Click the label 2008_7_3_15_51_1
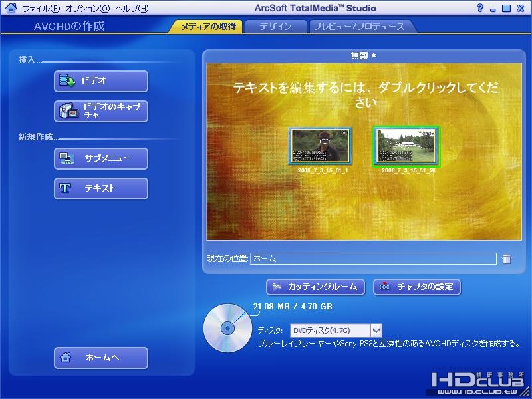 click(x=323, y=170)
